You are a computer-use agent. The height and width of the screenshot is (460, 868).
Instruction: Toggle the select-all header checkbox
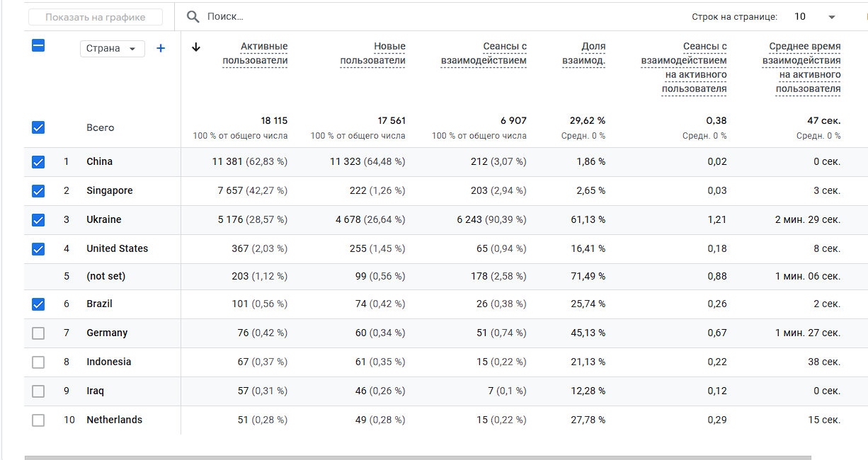coord(38,46)
